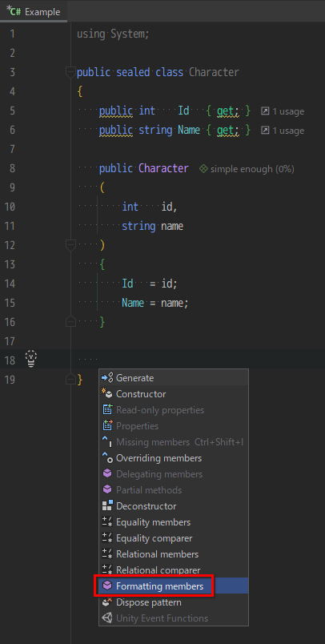Click the Generate header arrow icon

tap(107, 378)
